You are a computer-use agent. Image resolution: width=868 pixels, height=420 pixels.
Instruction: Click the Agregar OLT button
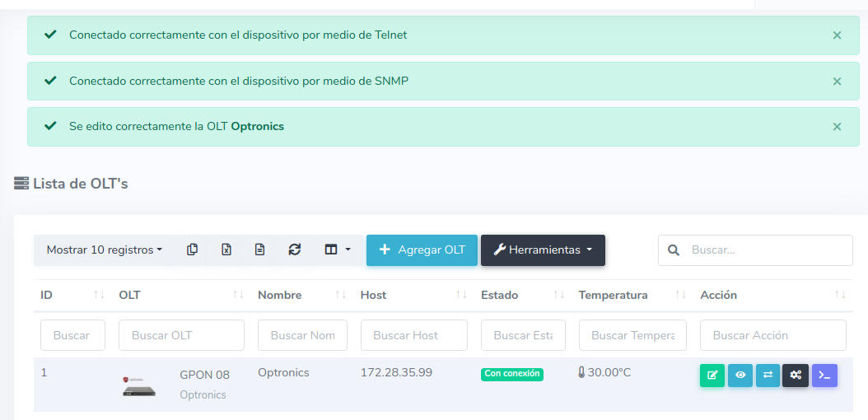(x=422, y=250)
